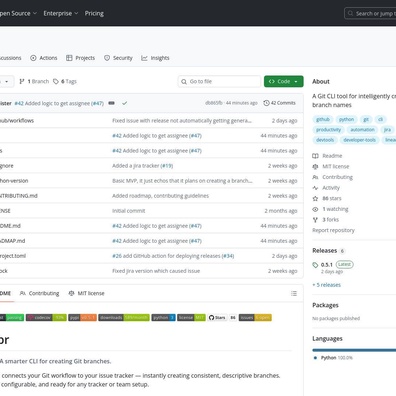View the 1 Branch link

34,81
